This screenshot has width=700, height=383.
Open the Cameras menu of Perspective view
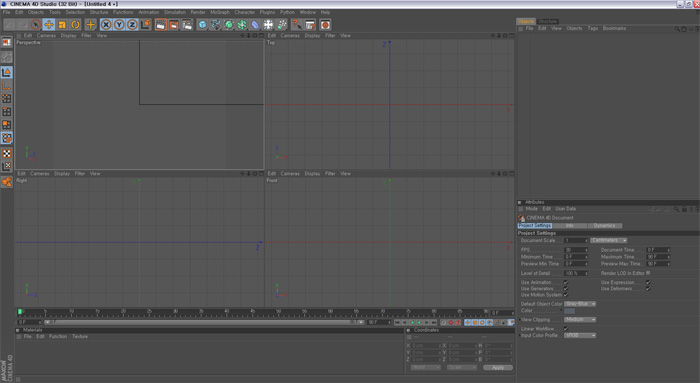point(46,35)
